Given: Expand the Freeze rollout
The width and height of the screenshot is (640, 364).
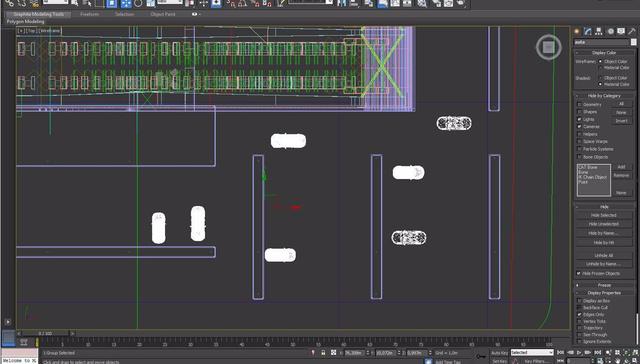Looking at the screenshot, I should (604, 285).
